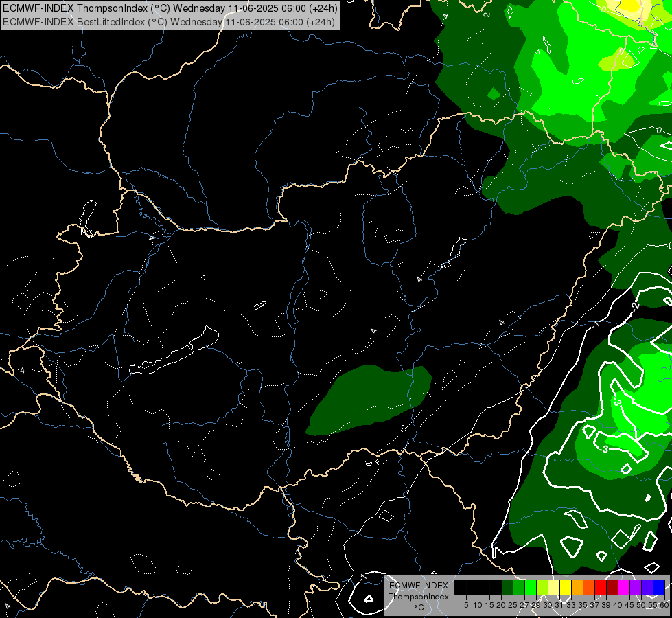Click the yellow-green 29–30 legend swatch

point(542,587)
